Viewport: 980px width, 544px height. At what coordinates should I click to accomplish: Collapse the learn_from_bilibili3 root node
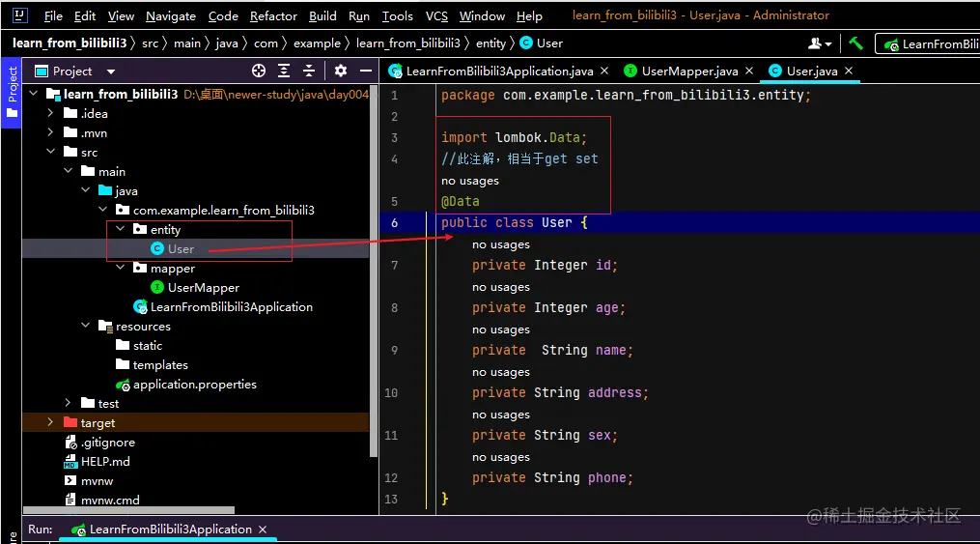pyautogui.click(x=34, y=94)
